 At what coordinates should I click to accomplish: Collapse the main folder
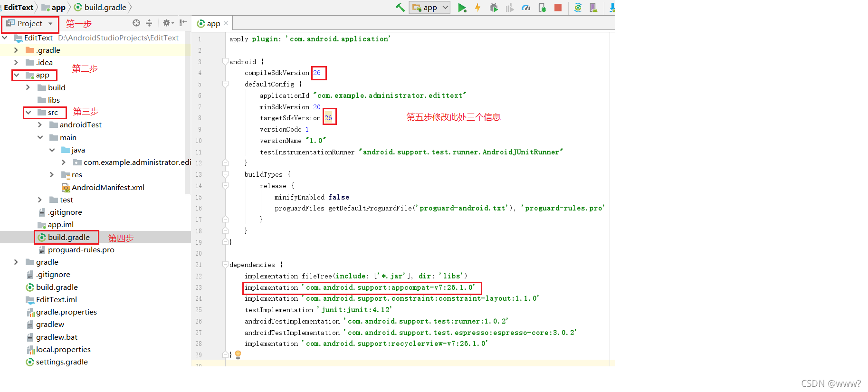click(x=40, y=137)
